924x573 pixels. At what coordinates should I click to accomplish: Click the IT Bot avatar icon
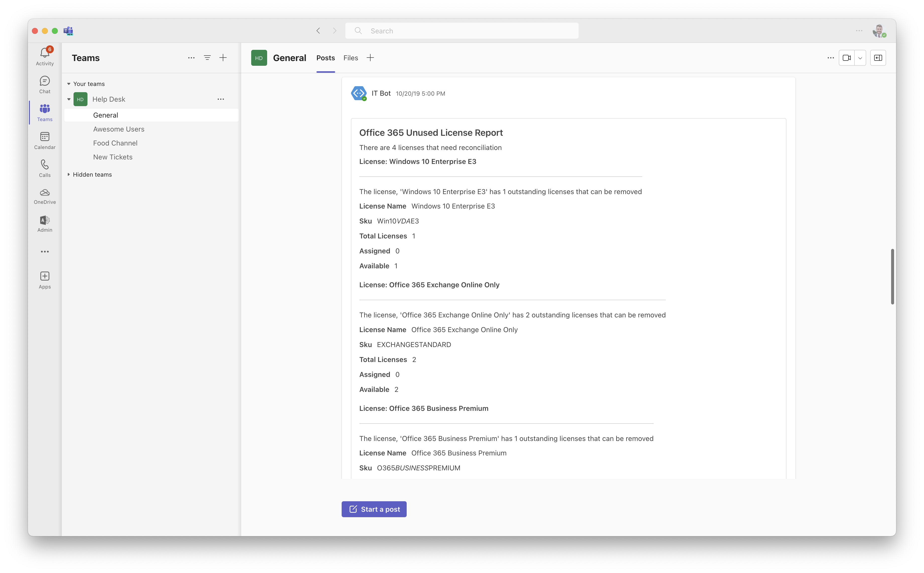[359, 93]
